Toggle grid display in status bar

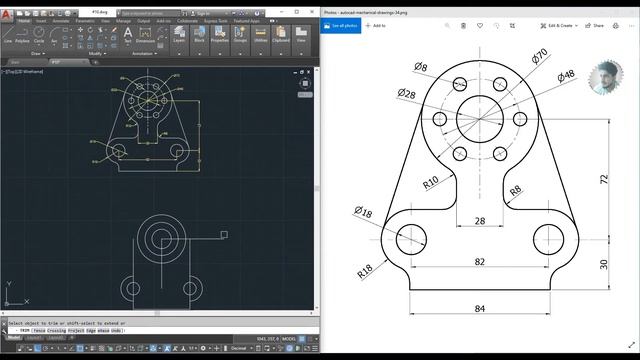[302, 339]
